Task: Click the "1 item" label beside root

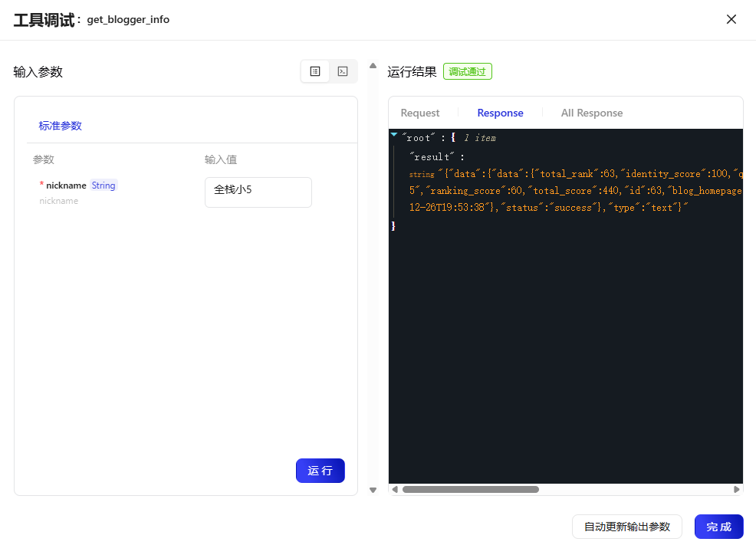Action: coord(480,138)
